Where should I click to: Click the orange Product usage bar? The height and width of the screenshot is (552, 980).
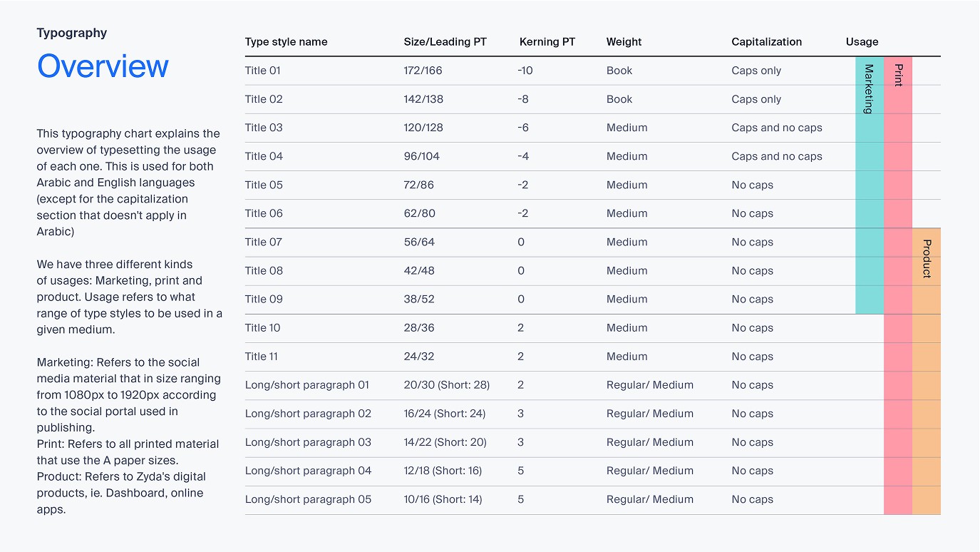[x=927, y=371]
